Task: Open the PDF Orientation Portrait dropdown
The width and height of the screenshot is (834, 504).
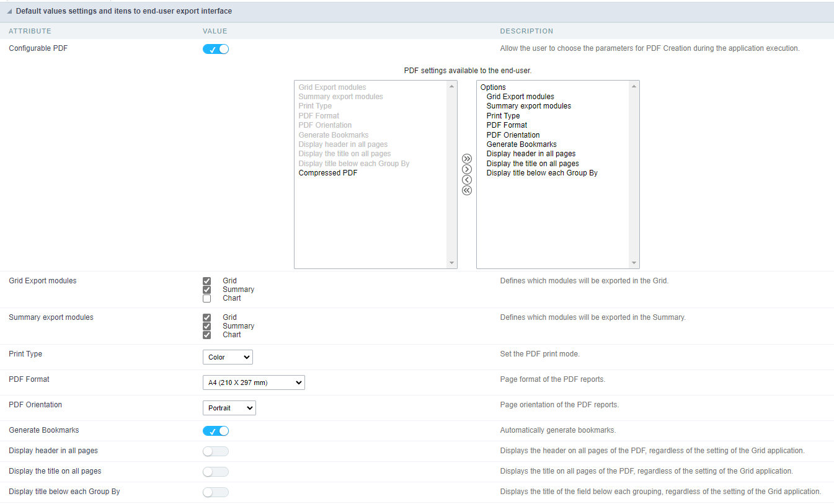Action: click(229, 408)
